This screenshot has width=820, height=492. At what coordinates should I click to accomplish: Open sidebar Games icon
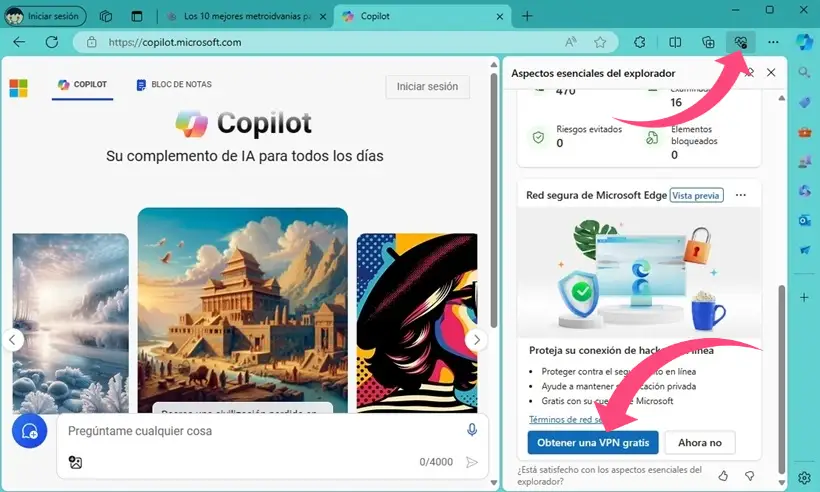click(804, 162)
